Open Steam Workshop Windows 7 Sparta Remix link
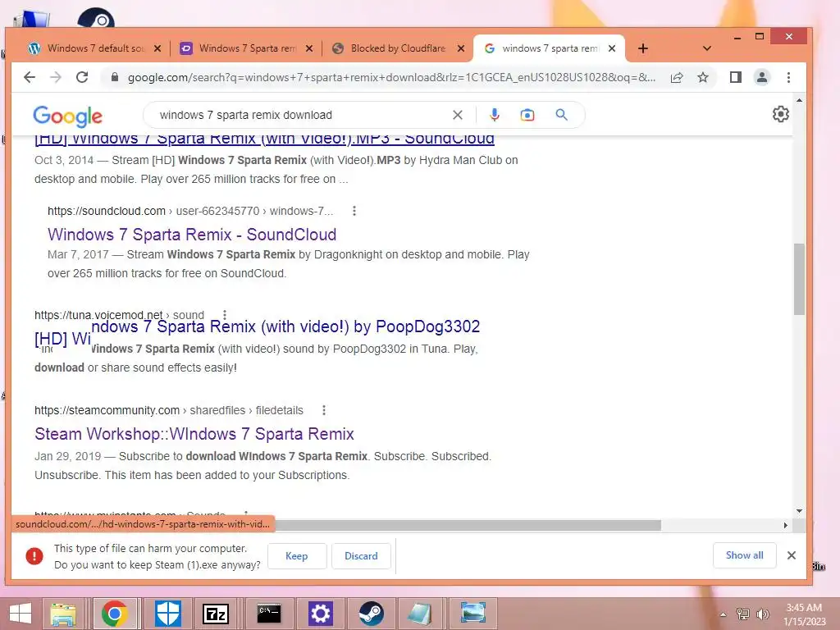 tap(194, 434)
